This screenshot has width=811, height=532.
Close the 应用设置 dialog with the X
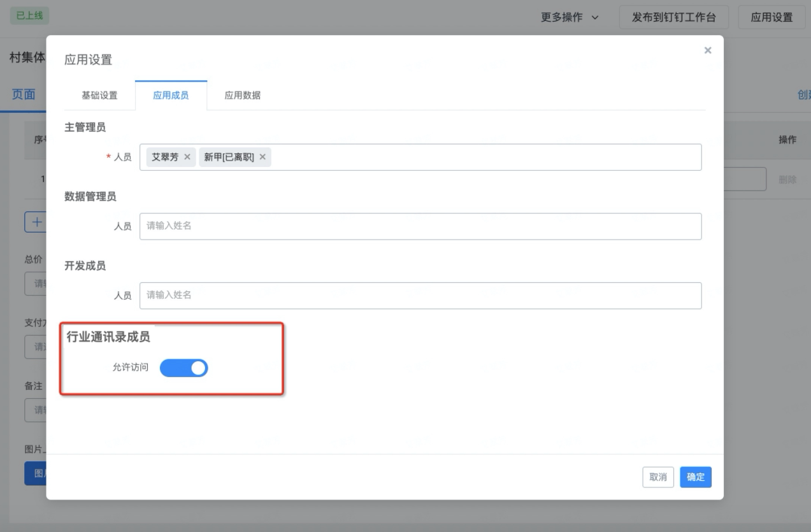[707, 50]
